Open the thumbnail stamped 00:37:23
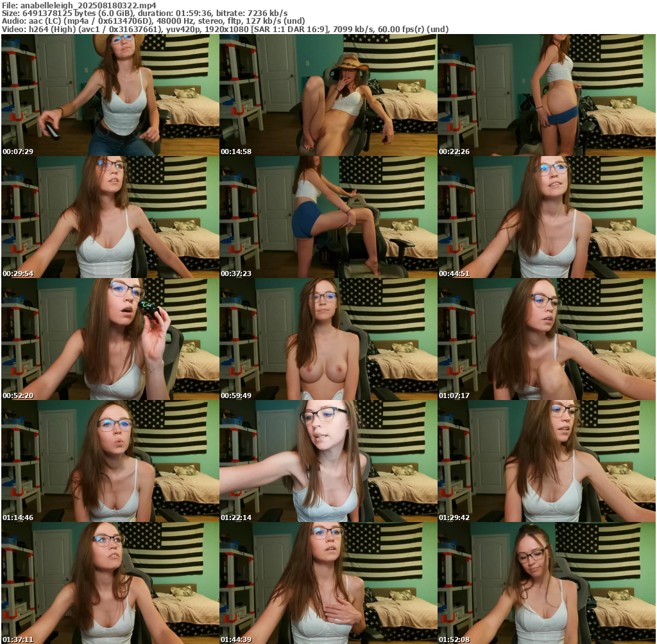 (x=328, y=217)
